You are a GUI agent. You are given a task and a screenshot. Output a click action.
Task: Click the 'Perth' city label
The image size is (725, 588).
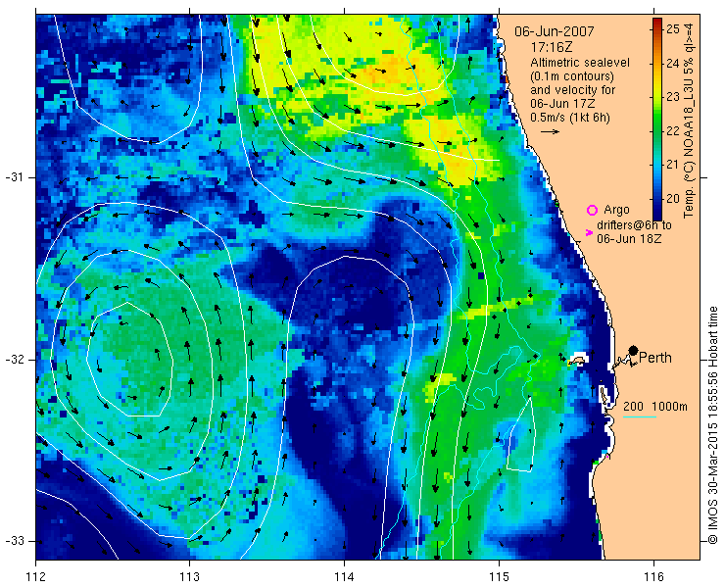[x=655, y=358]
